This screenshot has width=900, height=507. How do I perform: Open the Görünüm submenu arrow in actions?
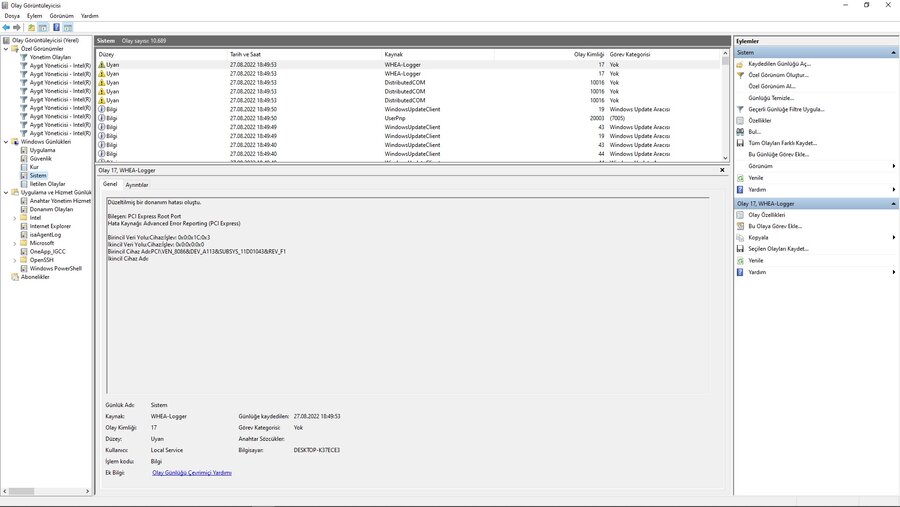pos(894,166)
